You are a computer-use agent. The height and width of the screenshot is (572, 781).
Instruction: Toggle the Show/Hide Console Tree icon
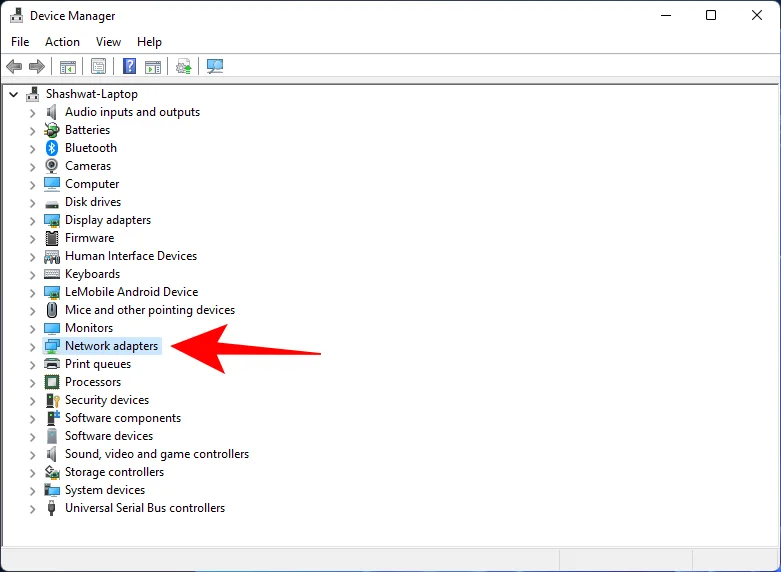[68, 66]
